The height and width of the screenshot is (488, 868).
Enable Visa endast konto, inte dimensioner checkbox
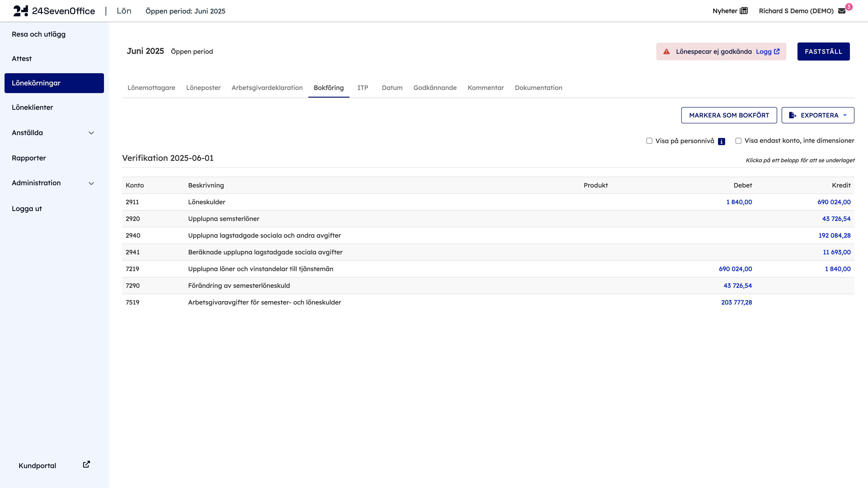click(x=738, y=141)
